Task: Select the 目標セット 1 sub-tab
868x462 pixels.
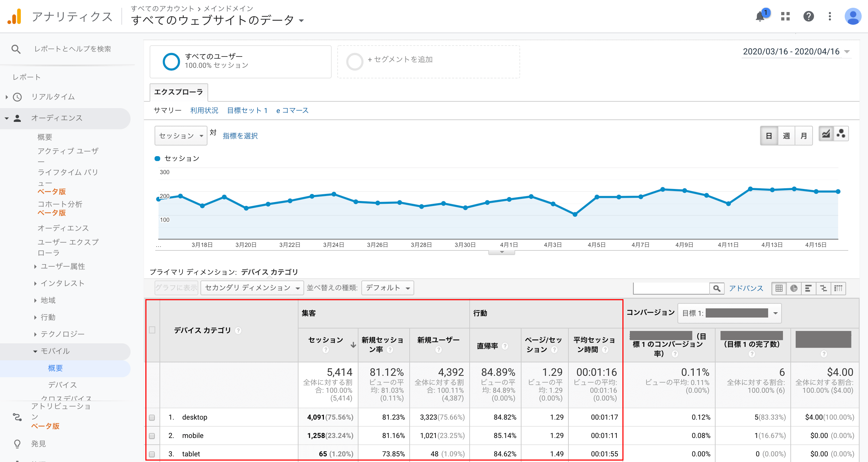Action: click(x=247, y=111)
